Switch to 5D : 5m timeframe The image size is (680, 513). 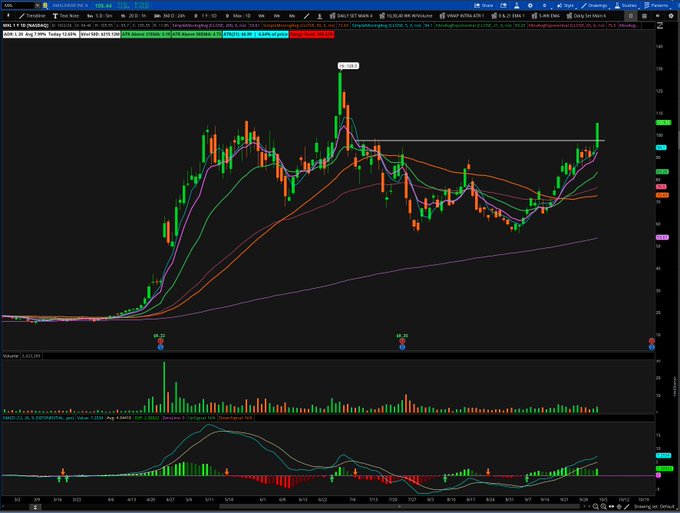(99, 16)
